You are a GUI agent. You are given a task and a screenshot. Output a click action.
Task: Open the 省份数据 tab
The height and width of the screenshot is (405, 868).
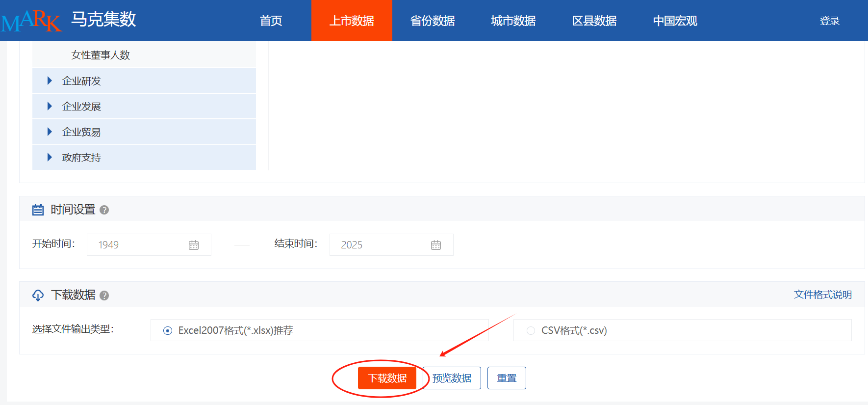tap(432, 21)
